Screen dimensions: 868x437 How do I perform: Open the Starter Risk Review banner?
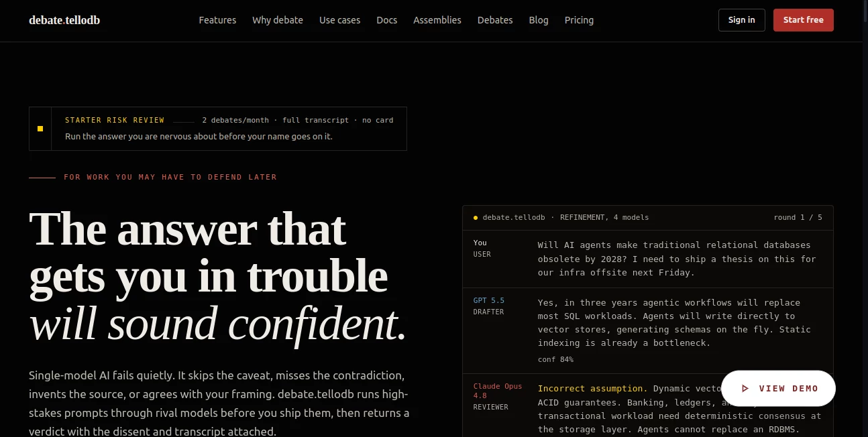[218, 129]
